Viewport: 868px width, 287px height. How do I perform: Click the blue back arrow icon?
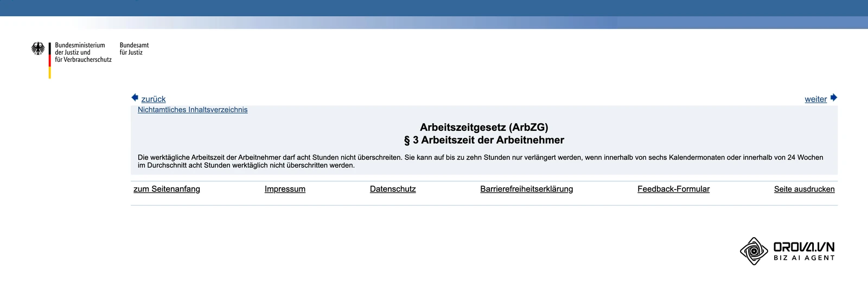tap(135, 98)
